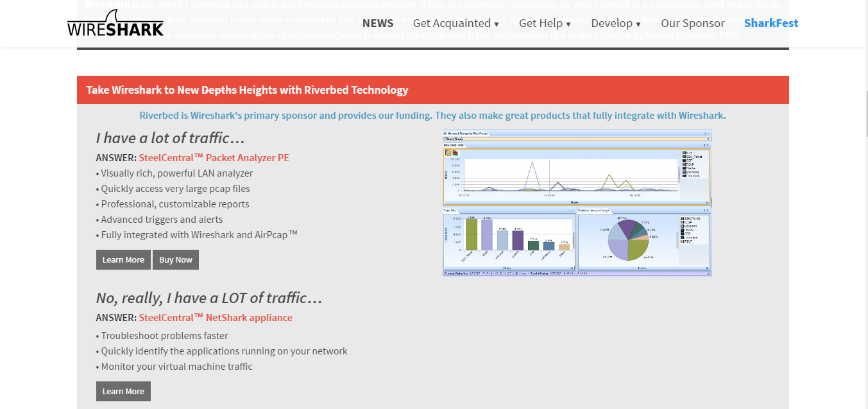Screen dimensions: 868x409
Task: Click 'Troubleshoot problems faster' bullet
Action: point(162,336)
